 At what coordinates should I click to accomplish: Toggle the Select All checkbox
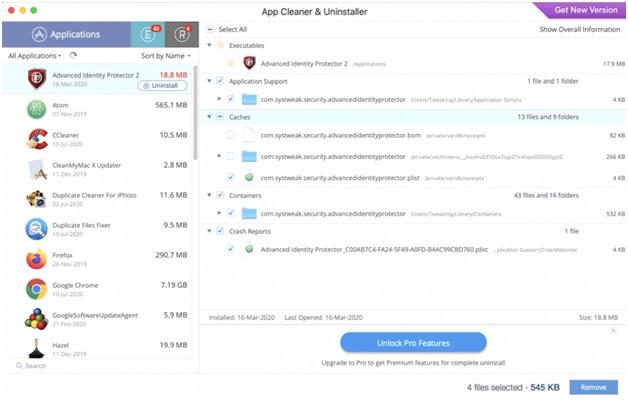tap(210, 29)
